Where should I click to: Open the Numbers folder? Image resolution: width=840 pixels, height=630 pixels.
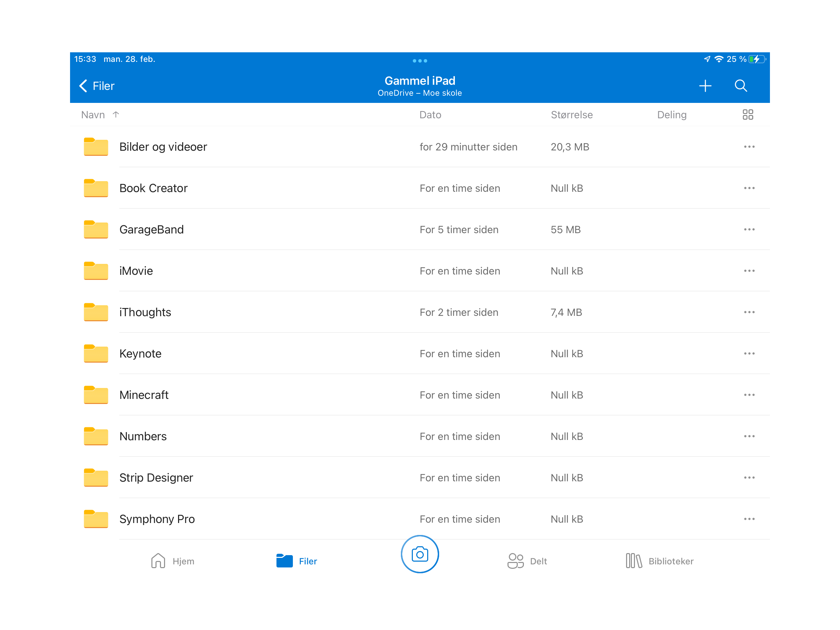point(420,436)
